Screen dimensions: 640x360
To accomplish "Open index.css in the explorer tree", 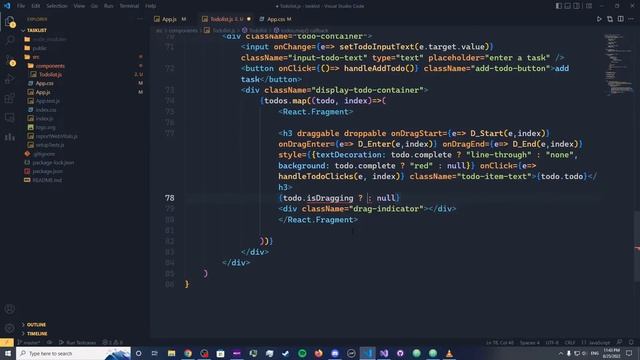I will [46, 110].
